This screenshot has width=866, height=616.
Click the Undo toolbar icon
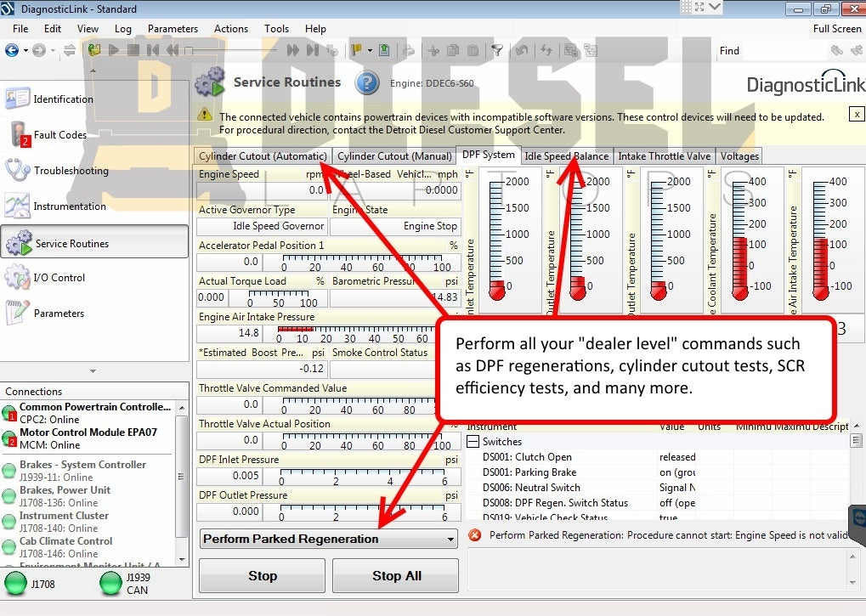pos(521,50)
